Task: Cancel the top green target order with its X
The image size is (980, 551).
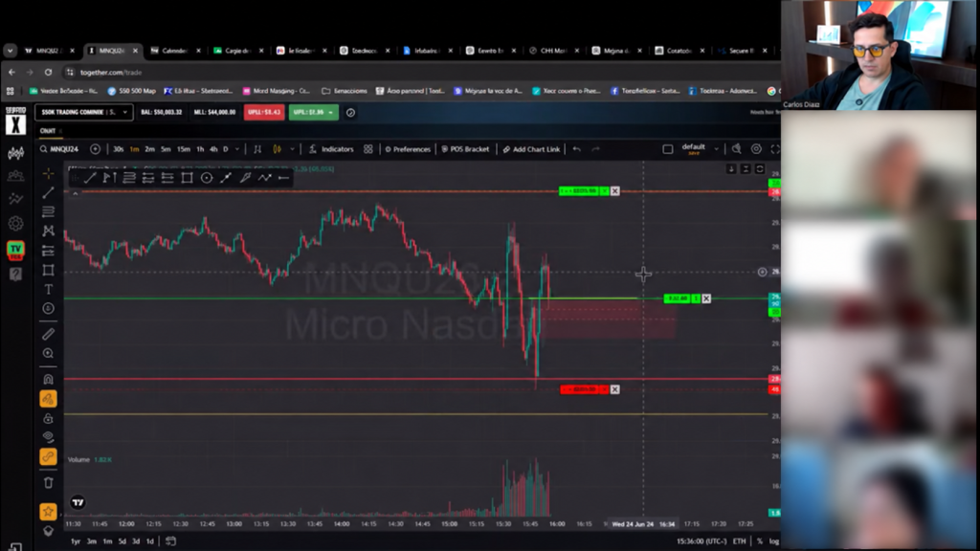Action: tap(615, 191)
